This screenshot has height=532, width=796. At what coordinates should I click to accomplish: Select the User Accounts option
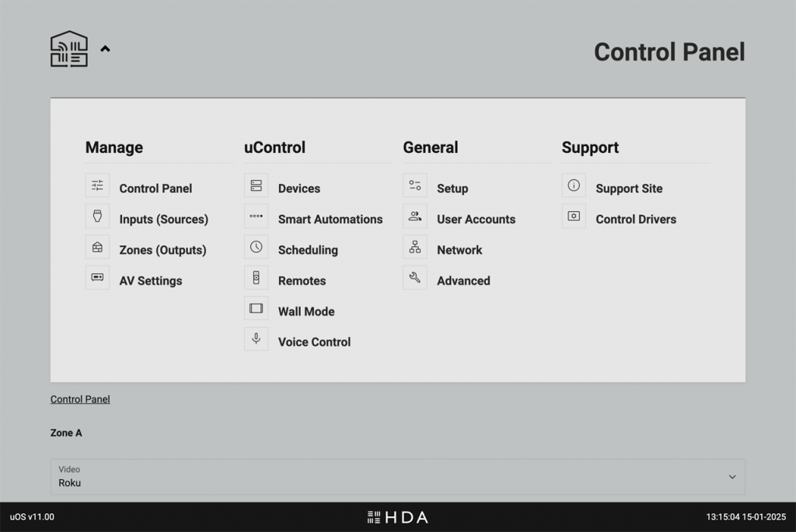[476, 219]
